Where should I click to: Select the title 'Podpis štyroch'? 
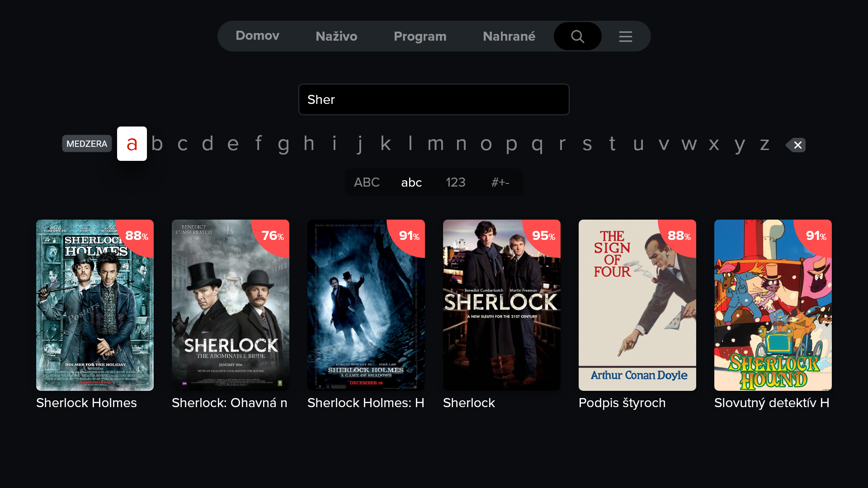(622, 403)
